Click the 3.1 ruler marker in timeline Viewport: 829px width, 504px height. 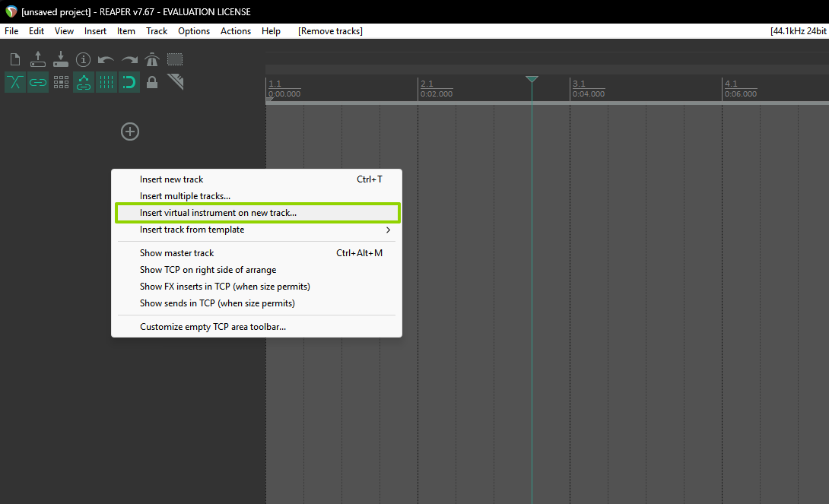pyautogui.click(x=580, y=84)
